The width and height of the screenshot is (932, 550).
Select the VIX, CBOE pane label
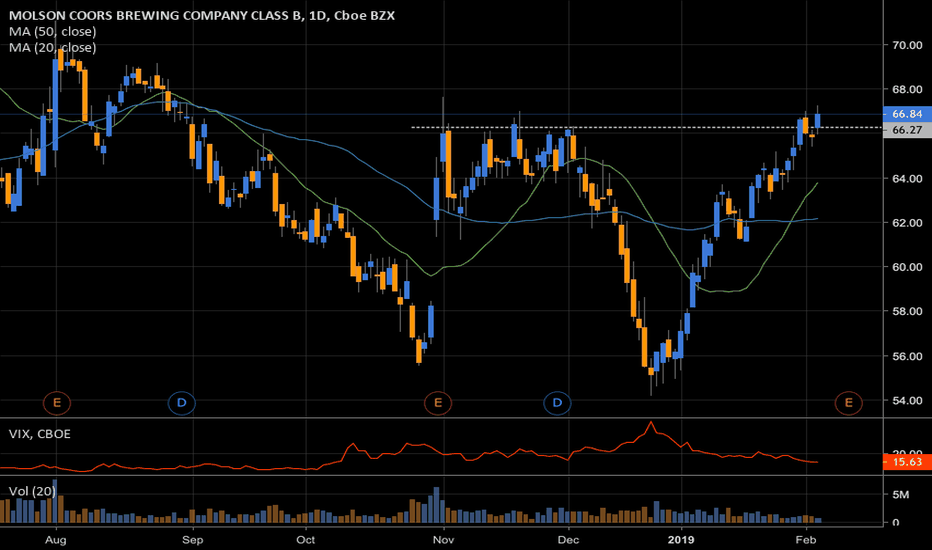coord(40,434)
